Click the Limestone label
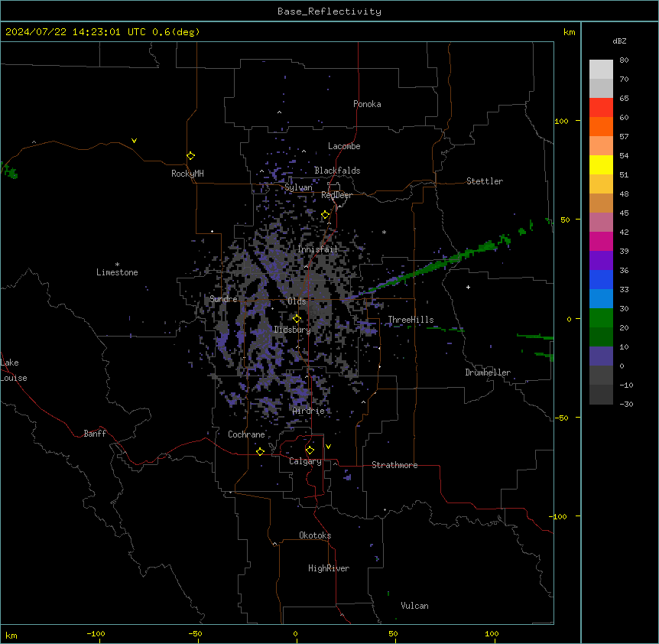Image resolution: width=659 pixels, height=644 pixels. pos(117,272)
